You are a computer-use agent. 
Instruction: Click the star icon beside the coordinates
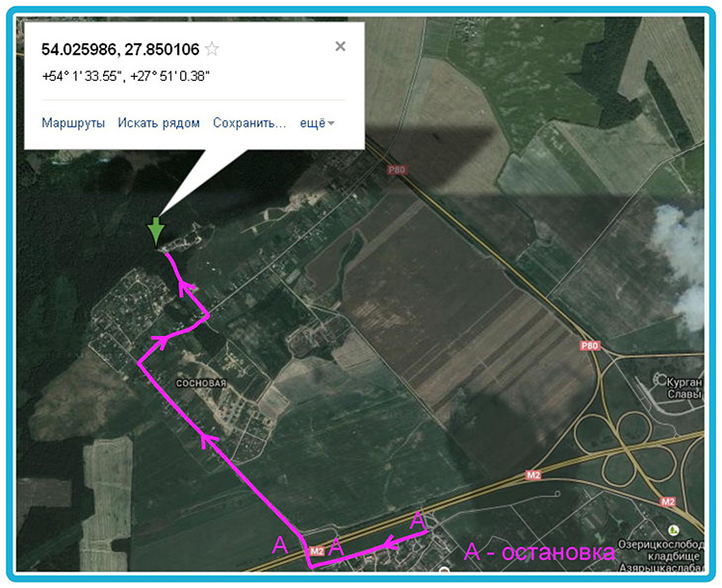(x=212, y=48)
